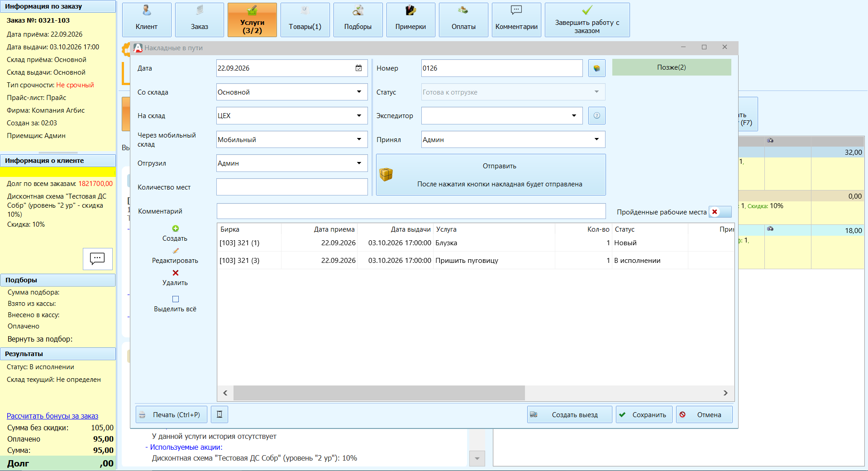Open the Рассчитать бонусы за заказ link
The image size is (868, 471).
(x=52, y=416)
